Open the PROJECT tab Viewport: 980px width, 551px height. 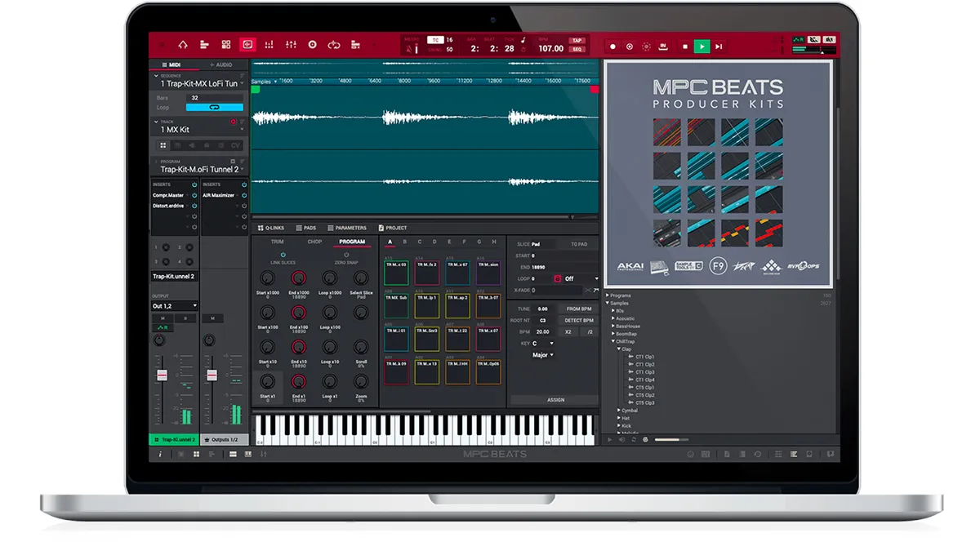[392, 228]
